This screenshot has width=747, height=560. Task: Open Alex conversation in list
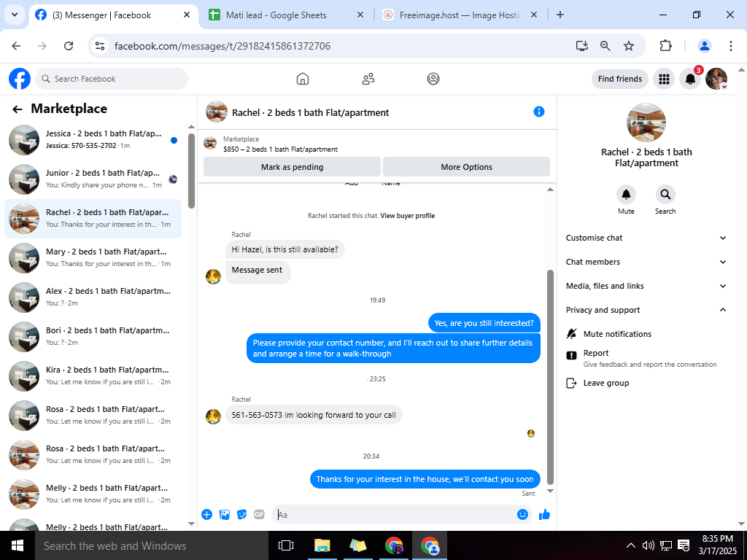(x=93, y=297)
